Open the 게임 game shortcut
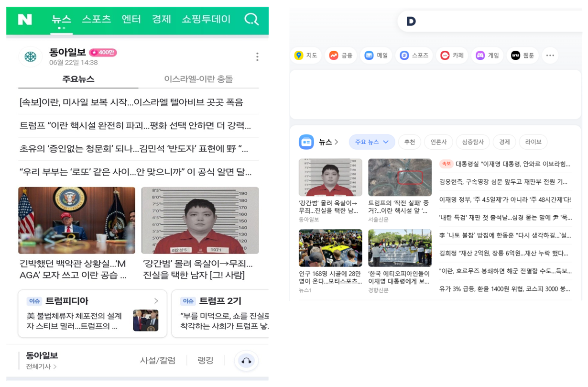The height and width of the screenshot is (387, 588). (x=487, y=55)
